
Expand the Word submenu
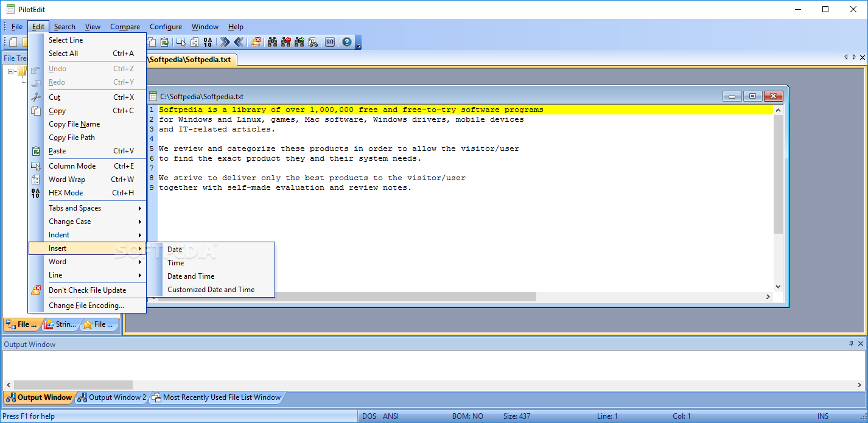(x=87, y=262)
